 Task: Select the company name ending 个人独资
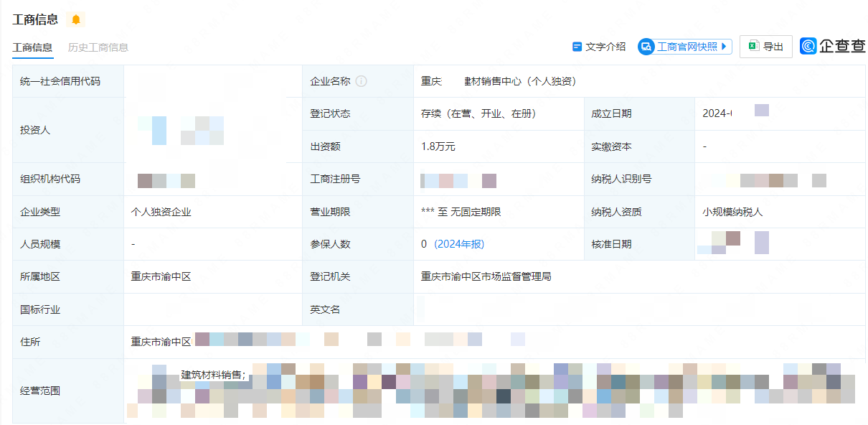[x=499, y=81]
